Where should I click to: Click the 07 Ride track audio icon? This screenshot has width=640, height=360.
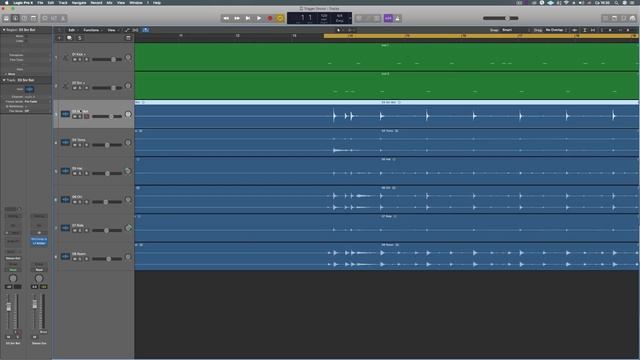(x=65, y=228)
